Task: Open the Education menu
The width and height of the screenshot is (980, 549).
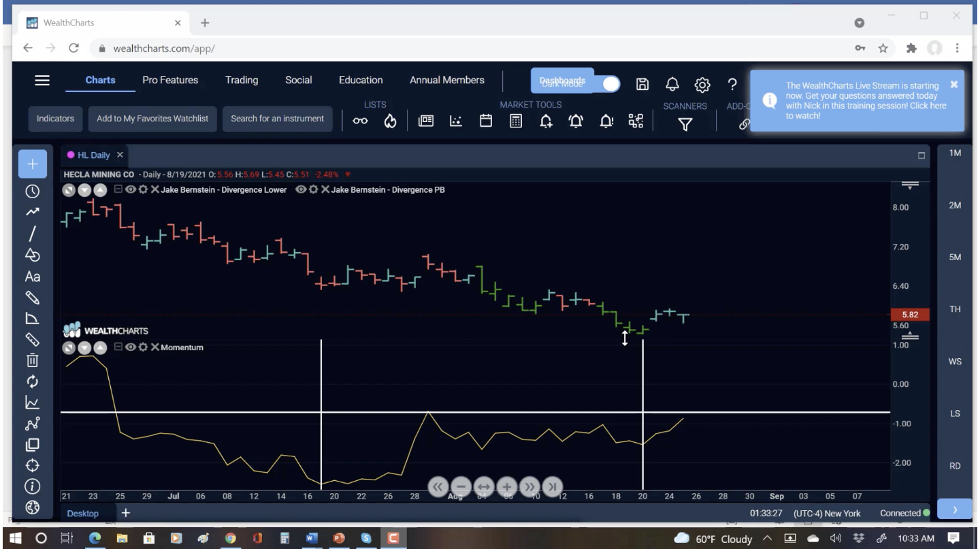Action: [361, 80]
